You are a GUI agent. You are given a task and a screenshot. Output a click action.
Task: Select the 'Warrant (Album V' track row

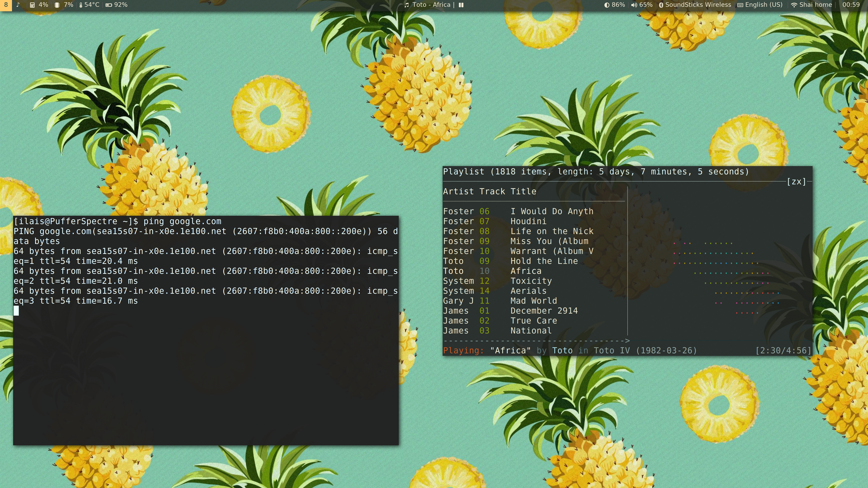534,251
